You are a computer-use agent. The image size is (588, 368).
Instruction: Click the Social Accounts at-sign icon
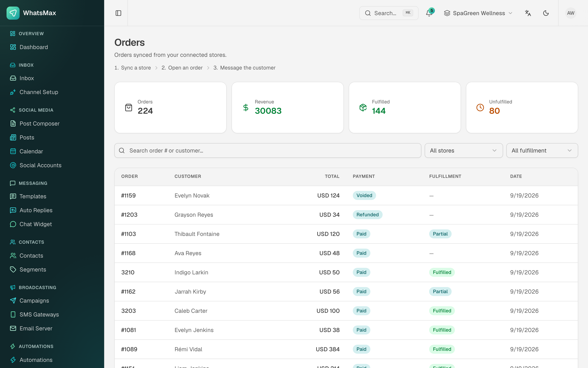[x=13, y=165]
